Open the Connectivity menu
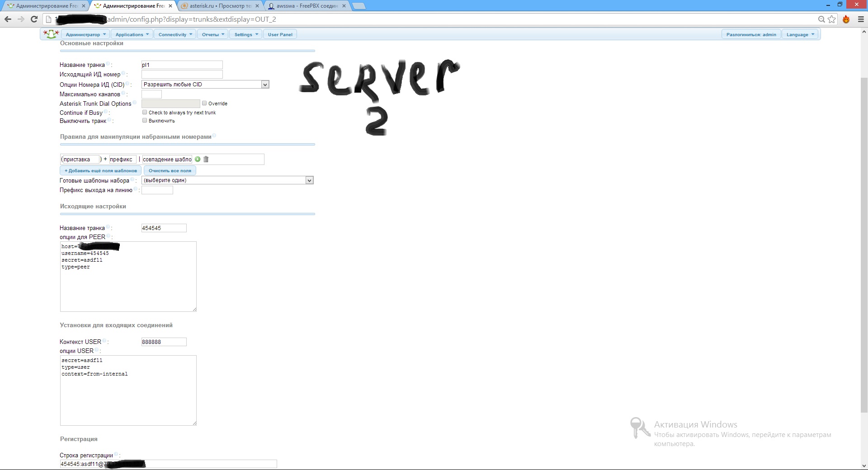Image resolution: width=868 pixels, height=470 pixels. (175, 34)
